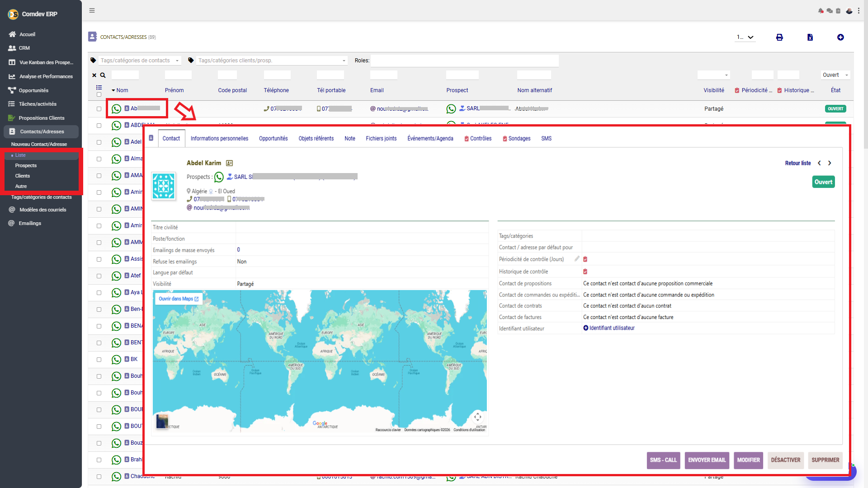Add a new contact with plus icon
Image resolution: width=868 pixels, height=488 pixels.
(840, 38)
